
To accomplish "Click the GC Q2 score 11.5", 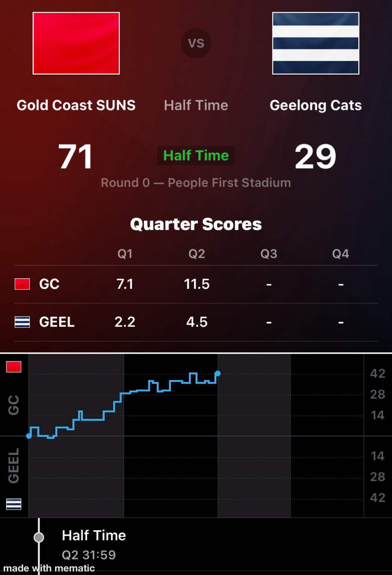I will [x=197, y=284].
